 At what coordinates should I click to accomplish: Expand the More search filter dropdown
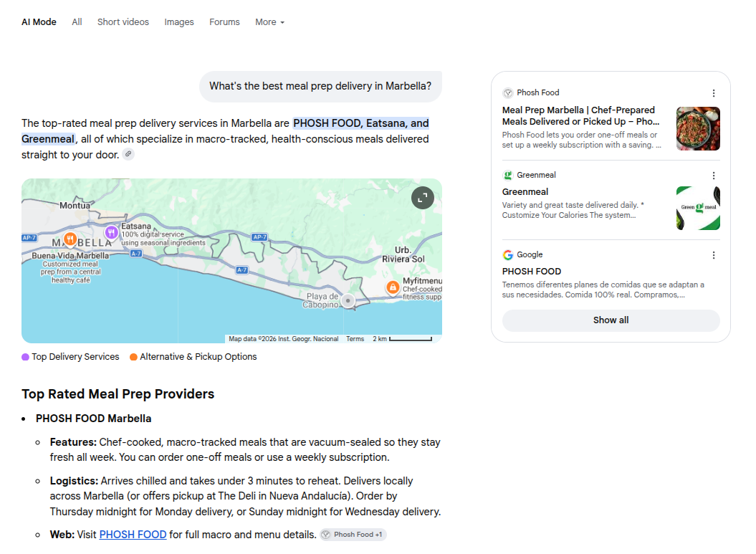[x=269, y=22]
